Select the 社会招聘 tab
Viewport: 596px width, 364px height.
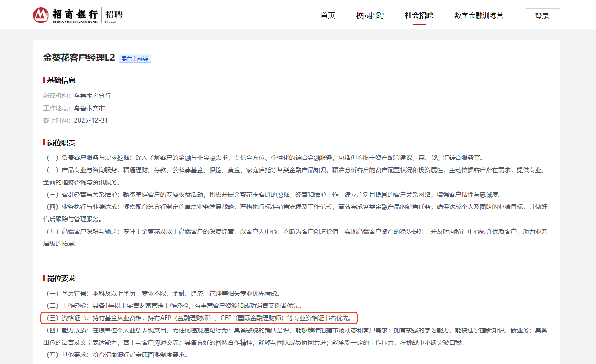[x=419, y=15]
